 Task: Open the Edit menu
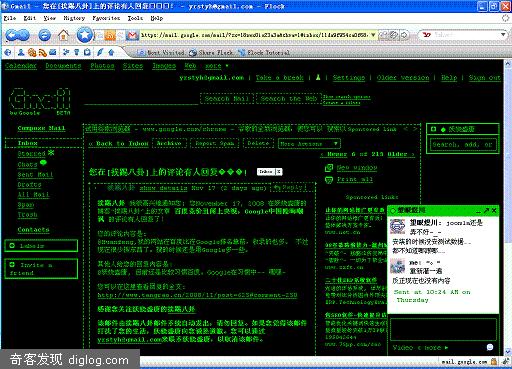pyautogui.click(x=30, y=18)
